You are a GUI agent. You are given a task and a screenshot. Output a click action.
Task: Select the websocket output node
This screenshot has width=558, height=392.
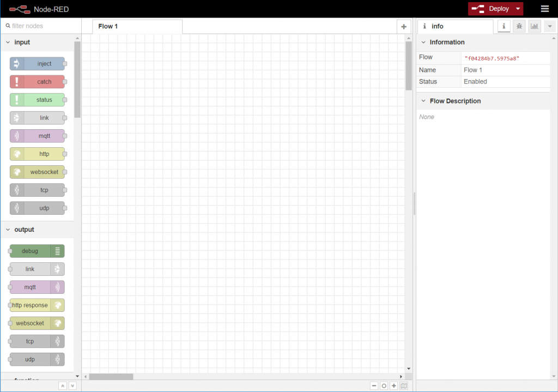37,323
